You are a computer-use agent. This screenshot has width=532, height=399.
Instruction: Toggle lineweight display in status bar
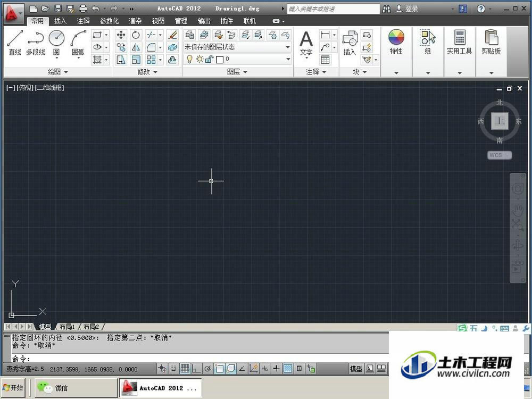point(276,368)
